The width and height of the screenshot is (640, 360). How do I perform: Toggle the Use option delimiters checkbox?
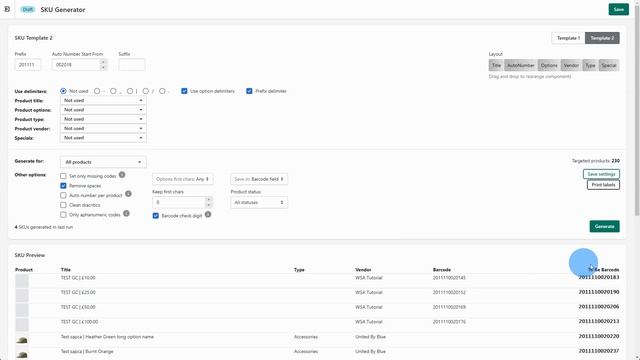184,91
